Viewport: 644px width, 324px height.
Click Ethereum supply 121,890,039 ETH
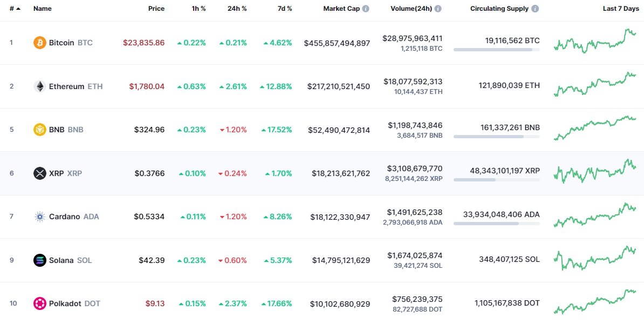509,85
